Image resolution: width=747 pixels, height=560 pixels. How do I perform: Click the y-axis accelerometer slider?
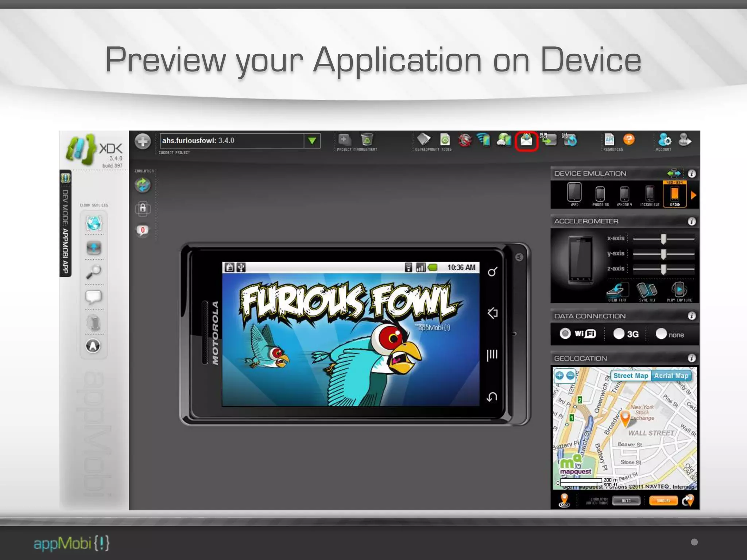(x=663, y=254)
